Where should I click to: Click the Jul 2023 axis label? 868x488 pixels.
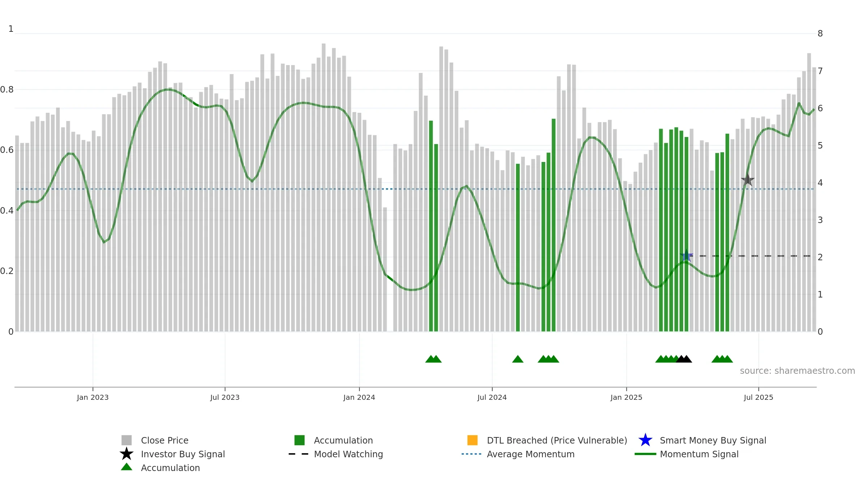pyautogui.click(x=225, y=397)
